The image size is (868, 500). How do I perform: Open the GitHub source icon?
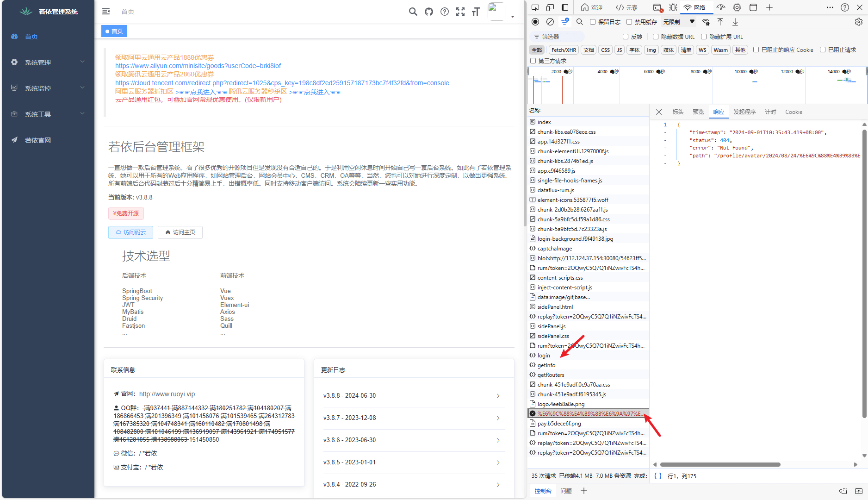click(429, 12)
